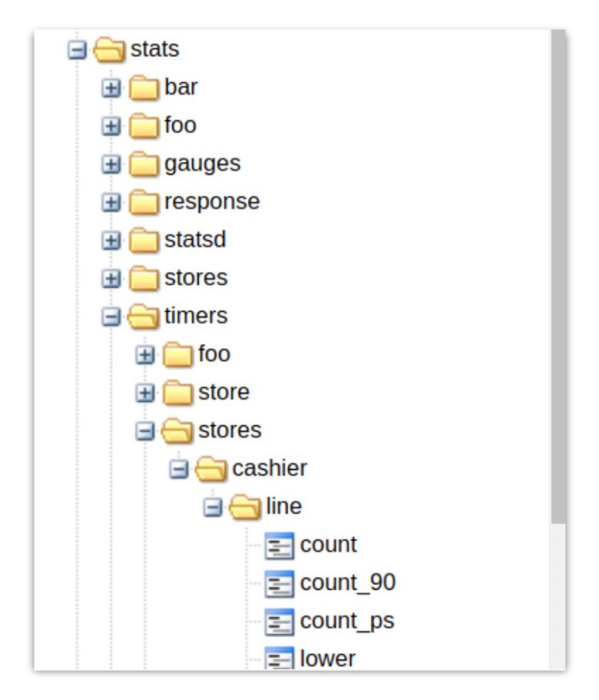Image resolution: width=599 pixels, height=700 pixels.
Task: Click the gauges folder icon
Action: pyautogui.click(x=144, y=164)
